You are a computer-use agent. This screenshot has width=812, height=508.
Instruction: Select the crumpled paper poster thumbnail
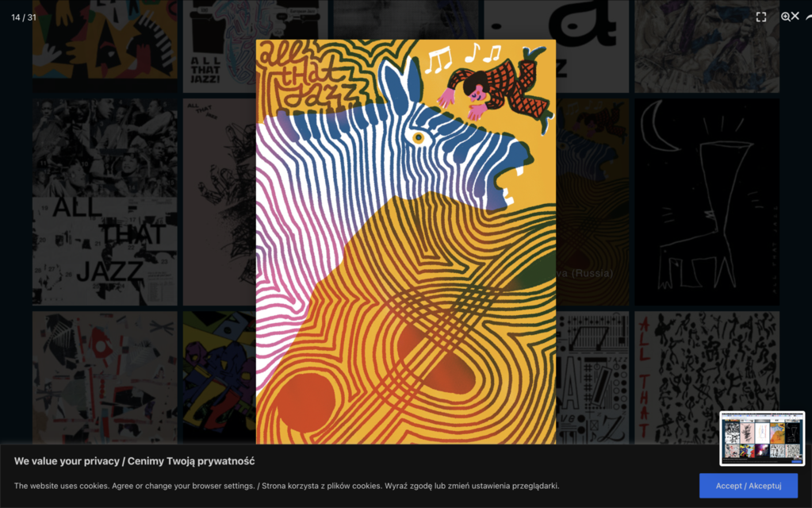[x=707, y=46]
